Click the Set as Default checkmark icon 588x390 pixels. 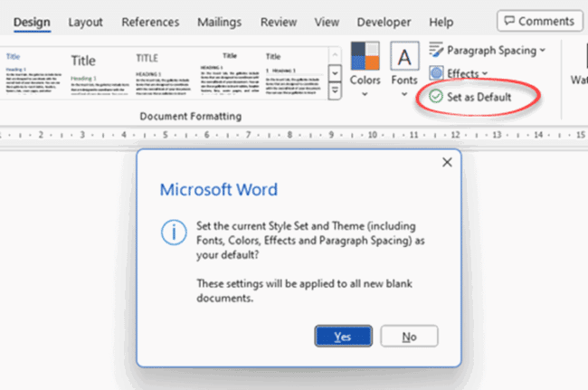[x=436, y=97]
